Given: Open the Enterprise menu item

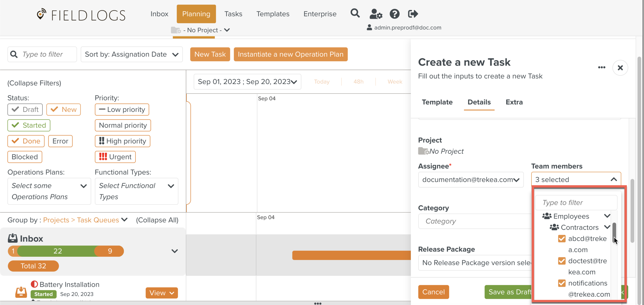Looking at the screenshot, I should point(320,14).
